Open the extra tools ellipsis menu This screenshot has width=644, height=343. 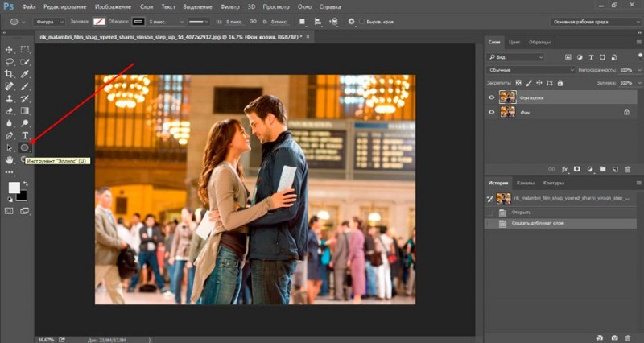(9, 172)
